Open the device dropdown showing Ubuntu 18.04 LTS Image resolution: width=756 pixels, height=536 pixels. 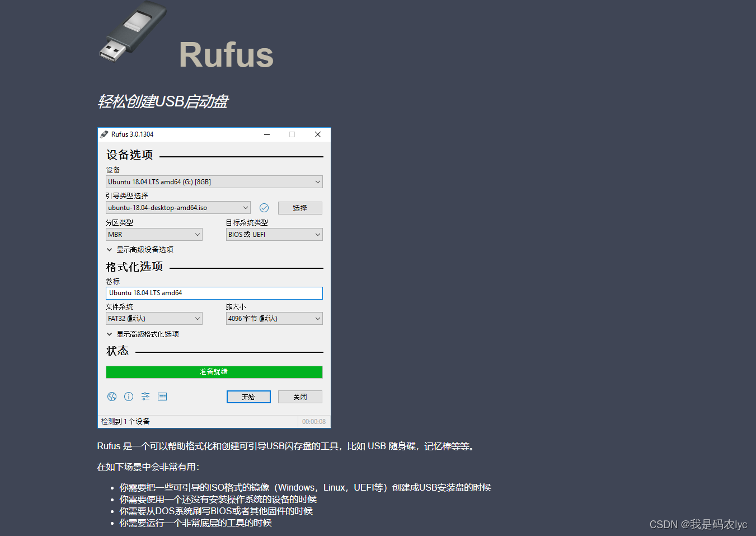[x=214, y=182]
